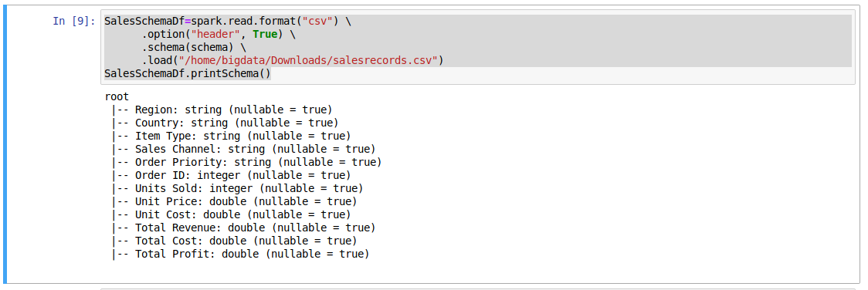Click the Country: string output line
Image resolution: width=868 pixels, height=290 pixels.
[225, 123]
